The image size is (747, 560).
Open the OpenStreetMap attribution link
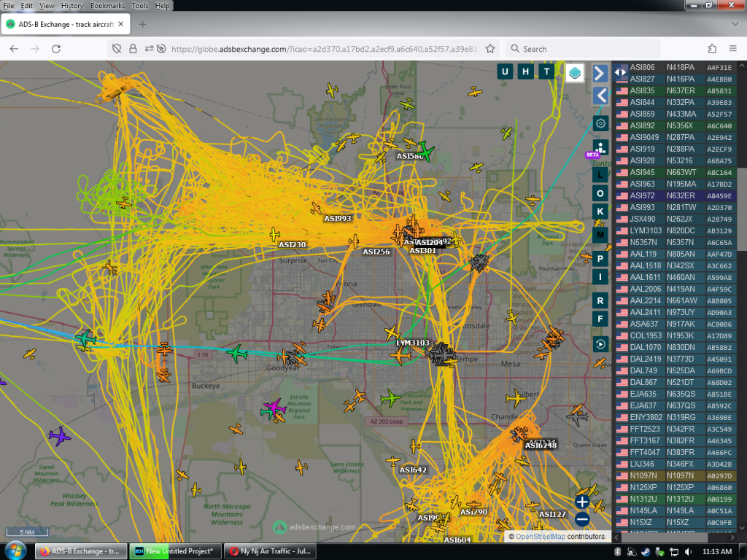coord(541,536)
